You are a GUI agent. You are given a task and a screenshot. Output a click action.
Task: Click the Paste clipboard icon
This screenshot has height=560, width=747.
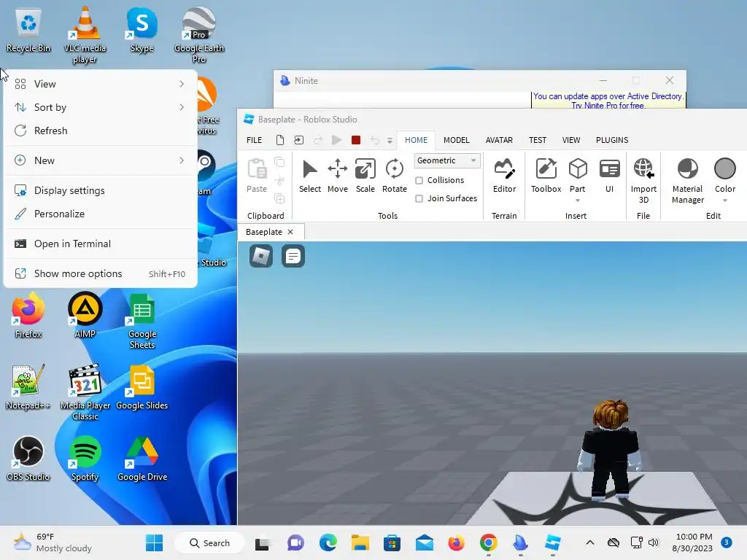pyautogui.click(x=257, y=169)
